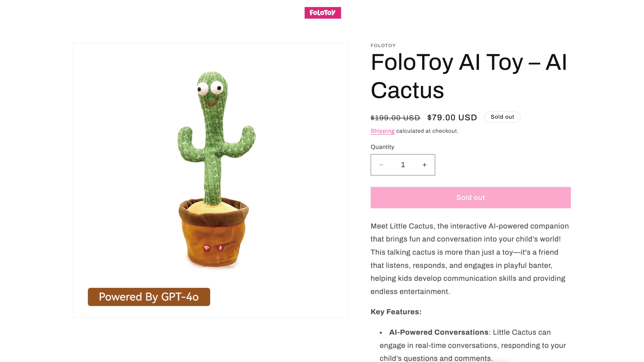The image size is (644, 362).
Task: Click the Quantity label
Action: [382, 147]
